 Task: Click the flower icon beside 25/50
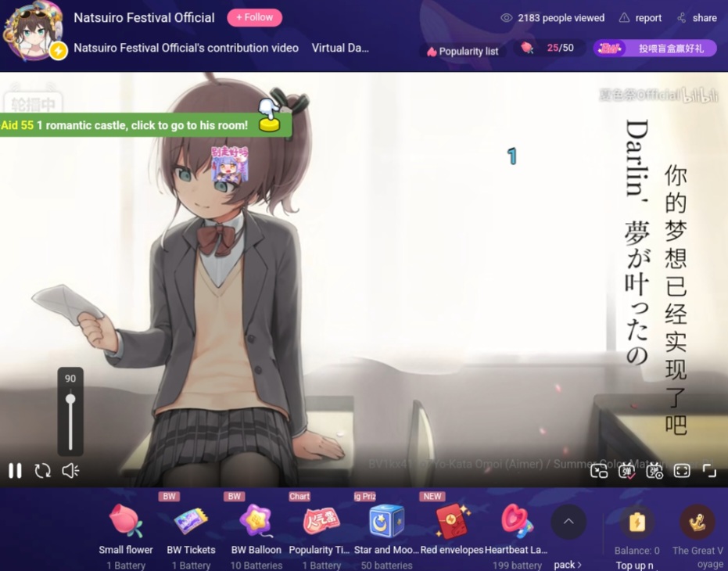[x=527, y=48]
